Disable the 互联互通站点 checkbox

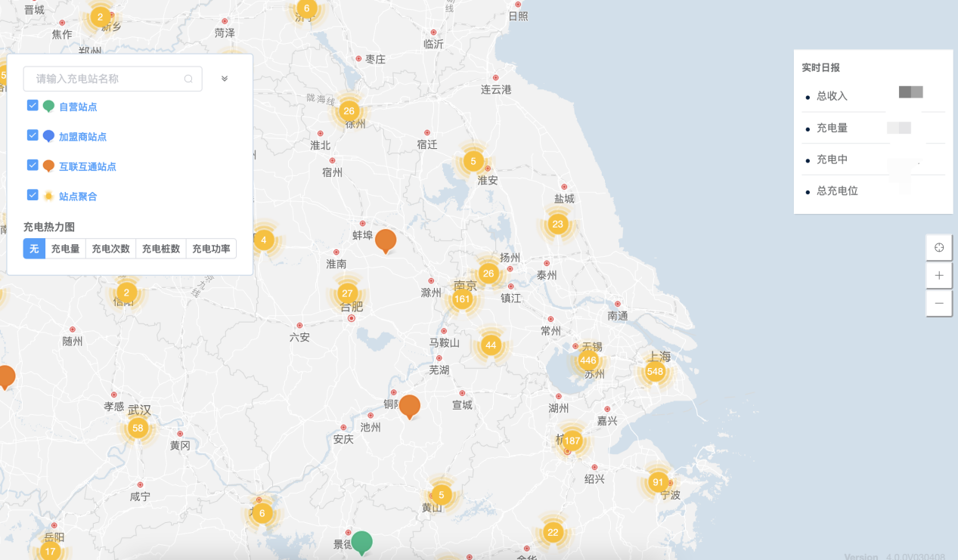(x=33, y=165)
